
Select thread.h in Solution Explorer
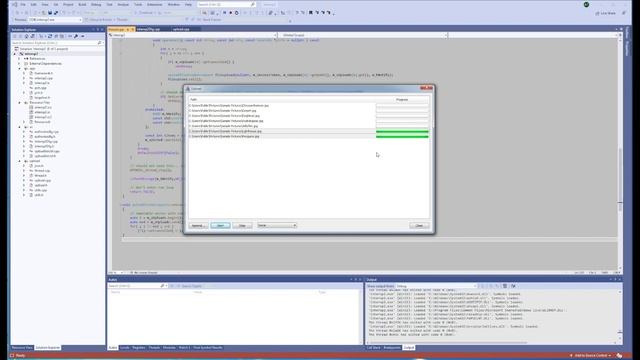click(40, 176)
